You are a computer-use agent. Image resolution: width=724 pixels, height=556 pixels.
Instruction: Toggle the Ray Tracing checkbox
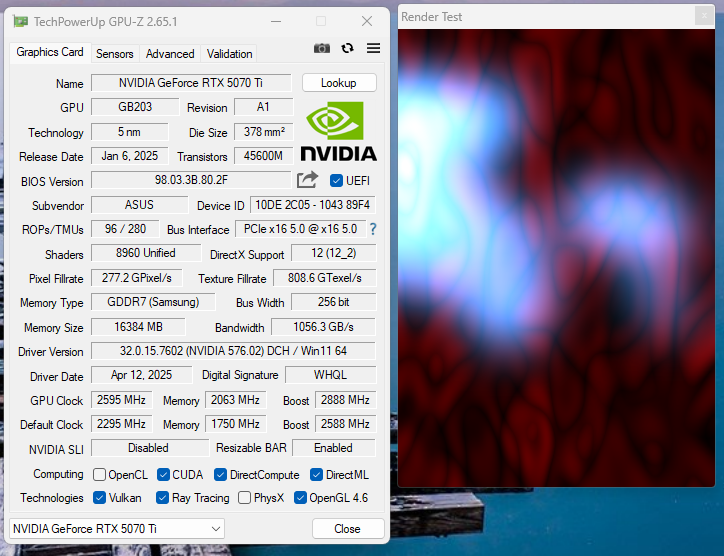tap(162, 498)
